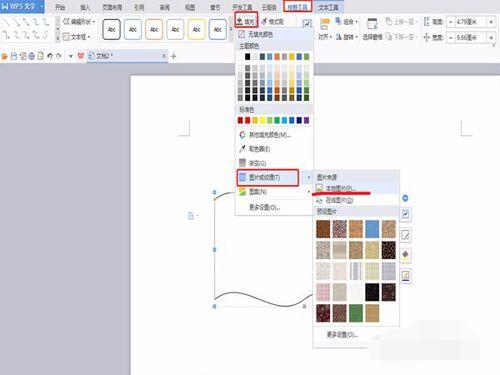The image size is (500, 375).
Task: Click the undo arrow in quick toolbar
Action: 50,56
